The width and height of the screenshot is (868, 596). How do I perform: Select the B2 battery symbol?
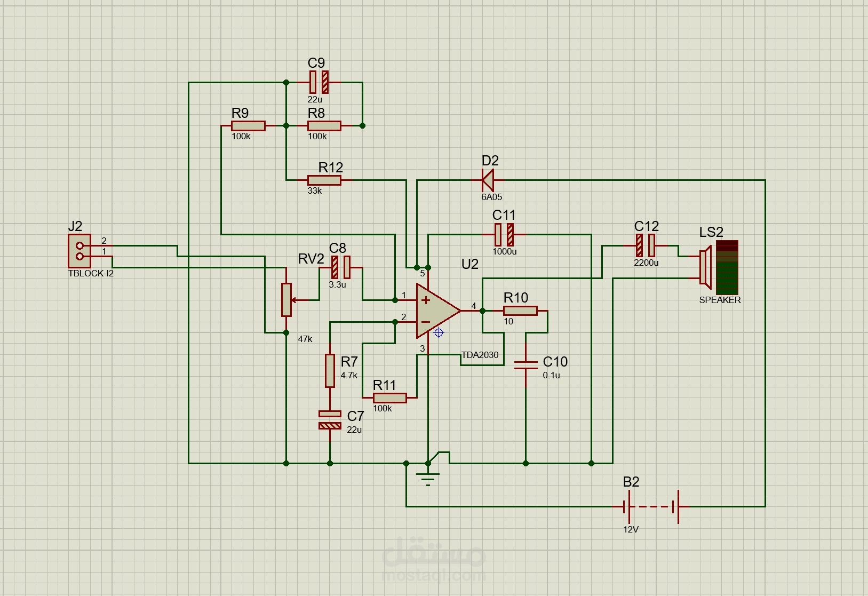pos(651,506)
